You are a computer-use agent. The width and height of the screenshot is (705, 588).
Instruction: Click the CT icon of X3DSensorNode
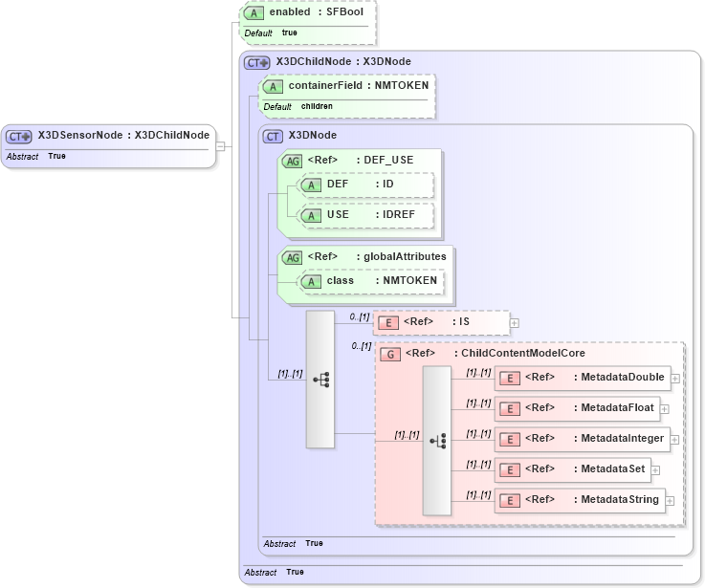[x=18, y=137]
